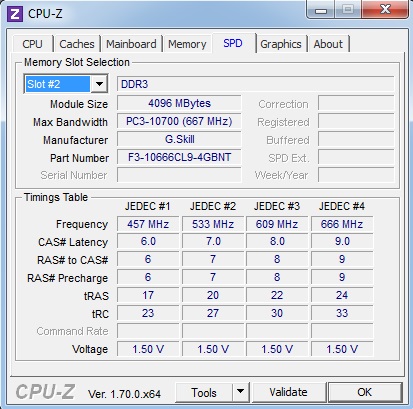The height and width of the screenshot is (409, 413).
Task: Expand the Slot #2 dropdown arrow
Action: [99, 84]
